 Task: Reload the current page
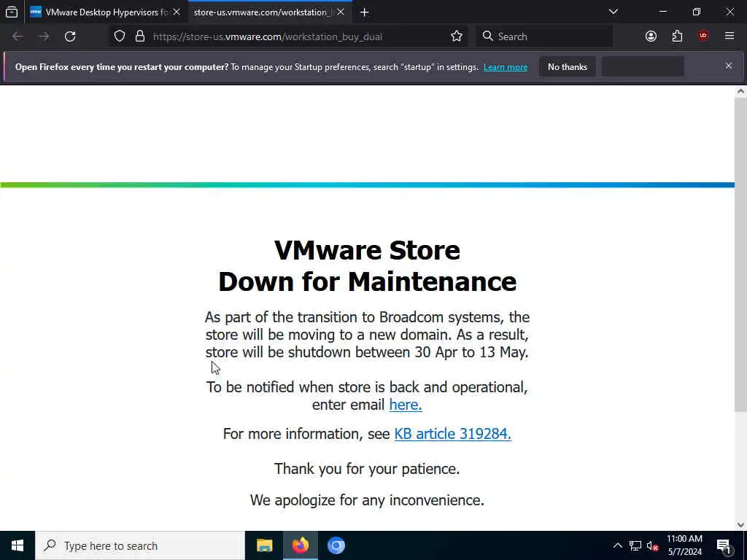click(x=70, y=36)
